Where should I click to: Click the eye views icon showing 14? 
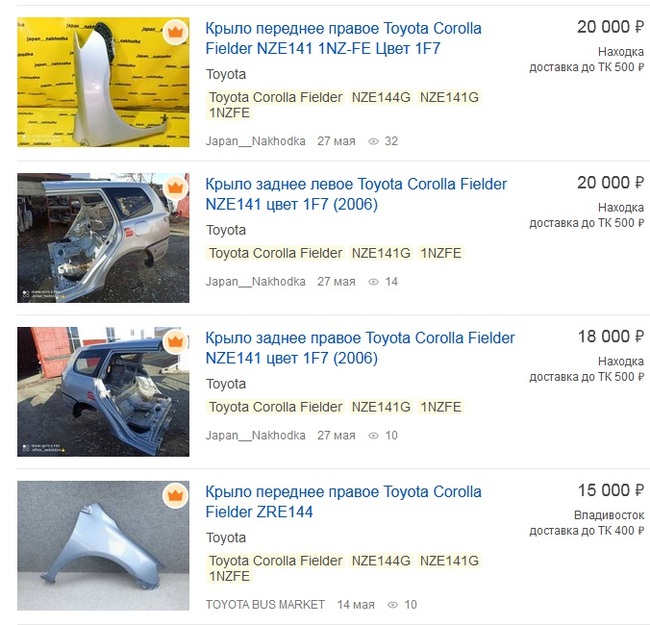(373, 282)
